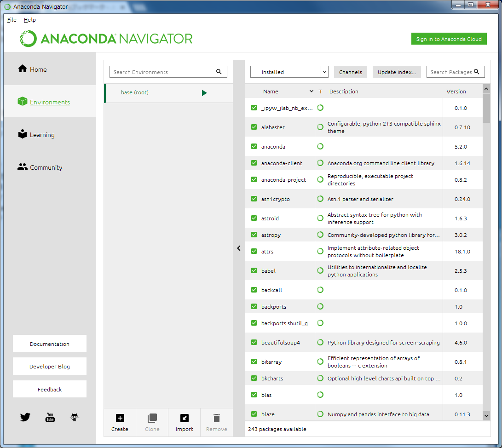This screenshot has height=448, width=502.
Task: Click the Anaconda Navigator logo
Action: click(106, 39)
